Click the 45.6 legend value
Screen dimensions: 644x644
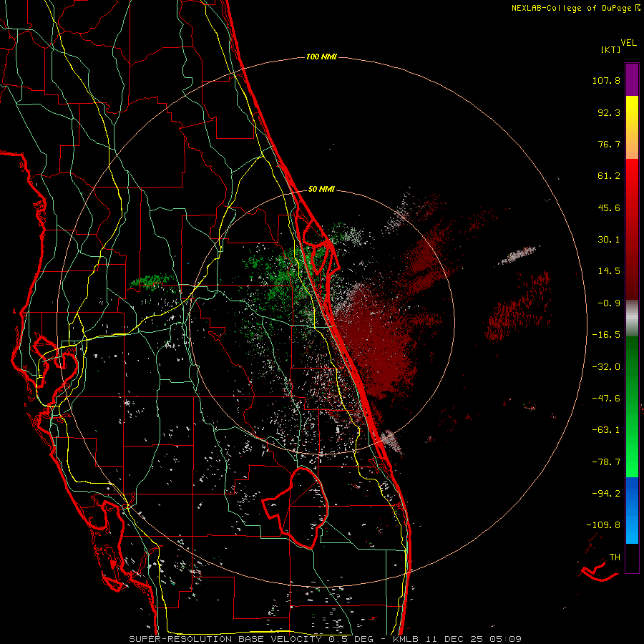tap(609, 208)
